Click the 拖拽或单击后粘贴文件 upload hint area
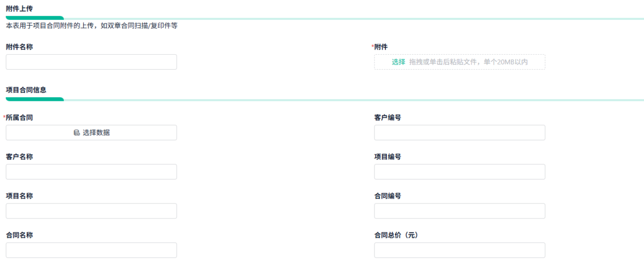644x270 pixels. [x=468, y=62]
